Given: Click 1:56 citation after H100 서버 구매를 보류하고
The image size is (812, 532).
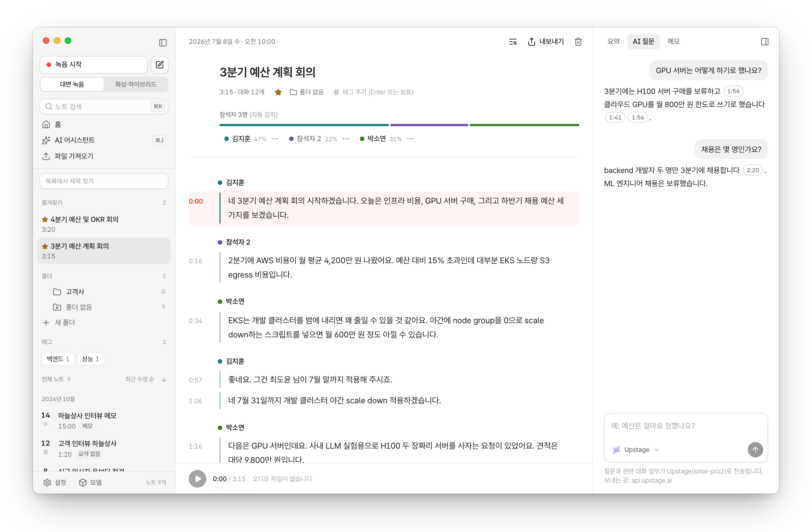Looking at the screenshot, I should pyautogui.click(x=733, y=91).
